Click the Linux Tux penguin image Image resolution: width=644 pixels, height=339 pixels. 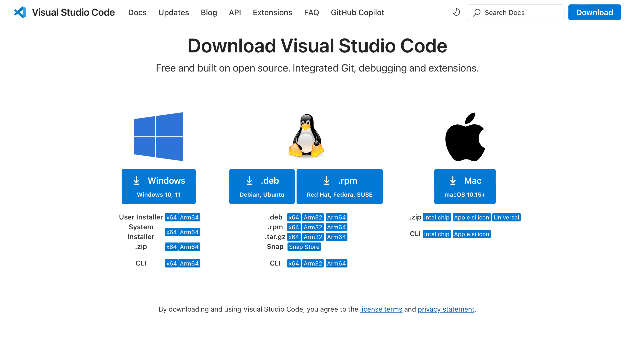click(x=306, y=136)
